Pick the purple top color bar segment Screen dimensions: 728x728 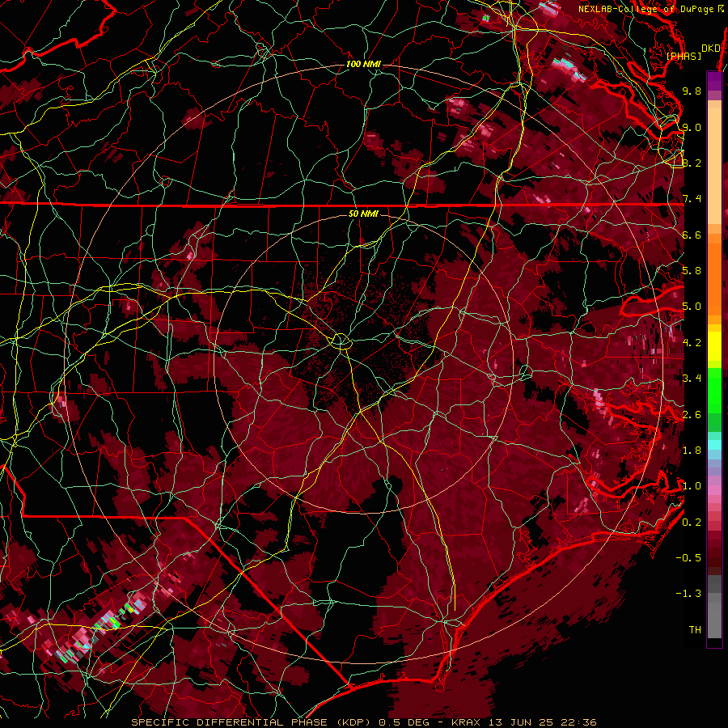pos(714,81)
